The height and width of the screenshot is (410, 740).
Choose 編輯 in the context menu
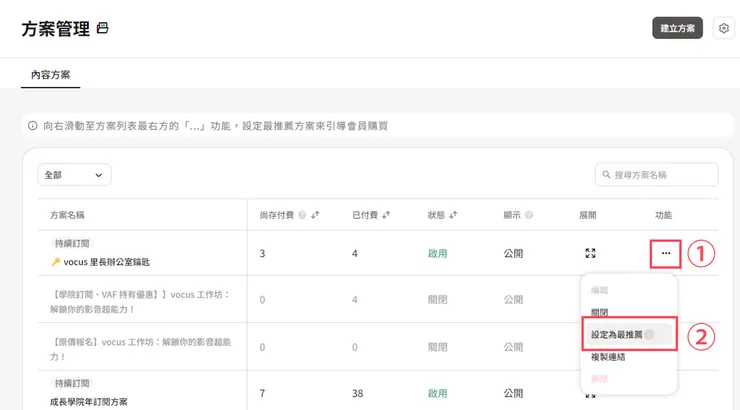[599, 290]
